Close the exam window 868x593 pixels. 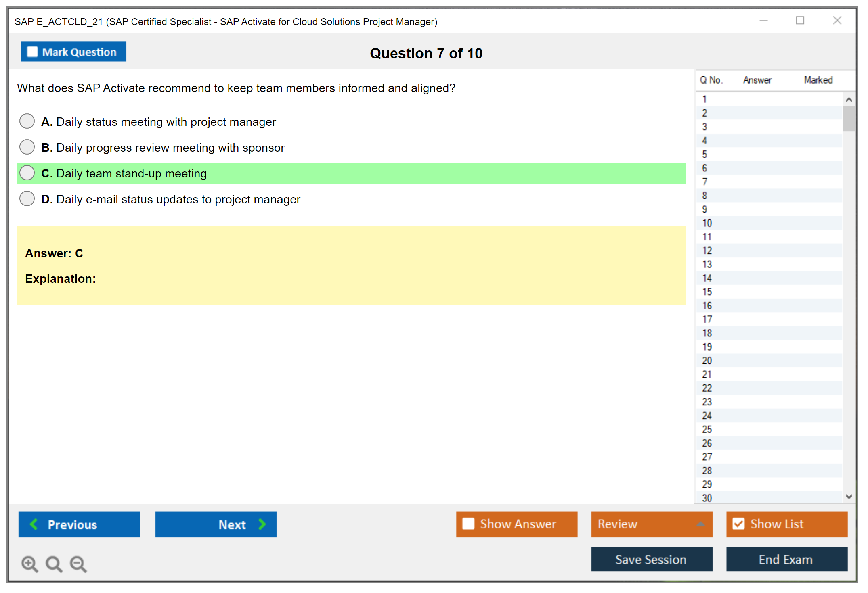[x=837, y=21]
